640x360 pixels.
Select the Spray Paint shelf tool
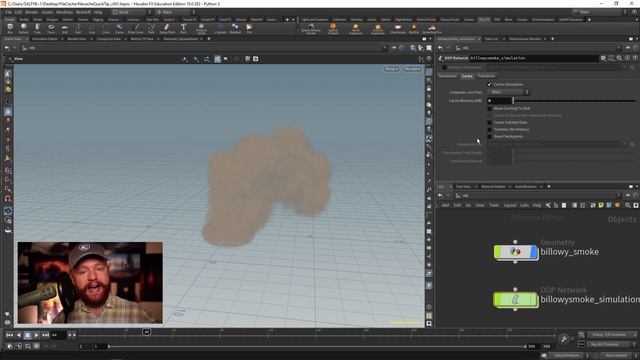[167, 29]
